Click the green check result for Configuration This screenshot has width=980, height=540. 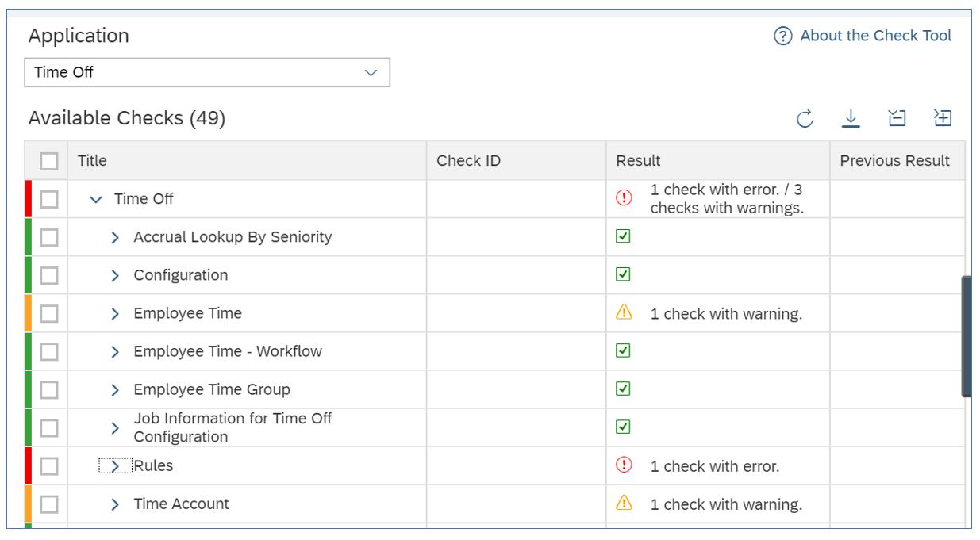624,274
